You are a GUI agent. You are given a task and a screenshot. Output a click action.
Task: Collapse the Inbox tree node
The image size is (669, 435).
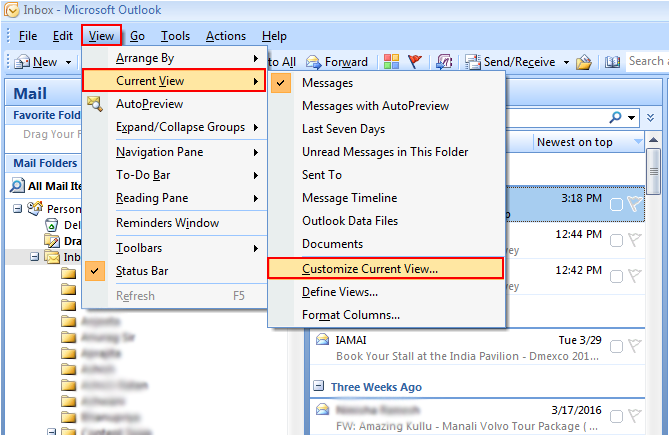[x=35, y=257]
